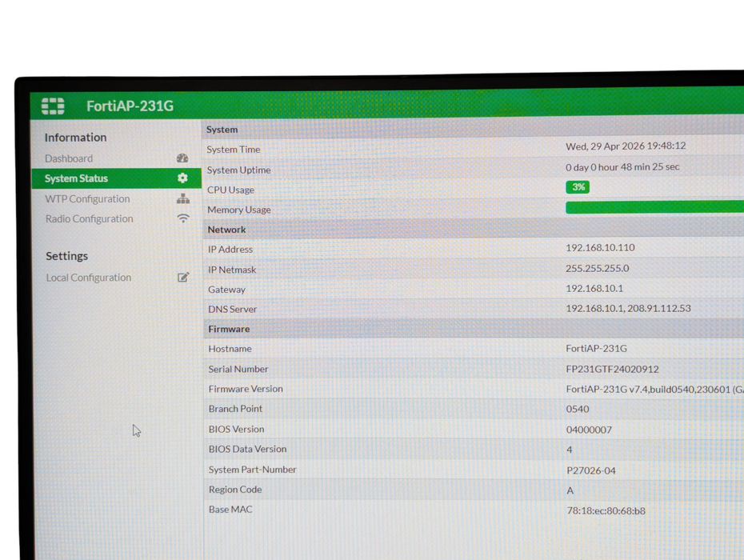Click the IP Netmask label
The height and width of the screenshot is (560, 744).
click(x=232, y=270)
